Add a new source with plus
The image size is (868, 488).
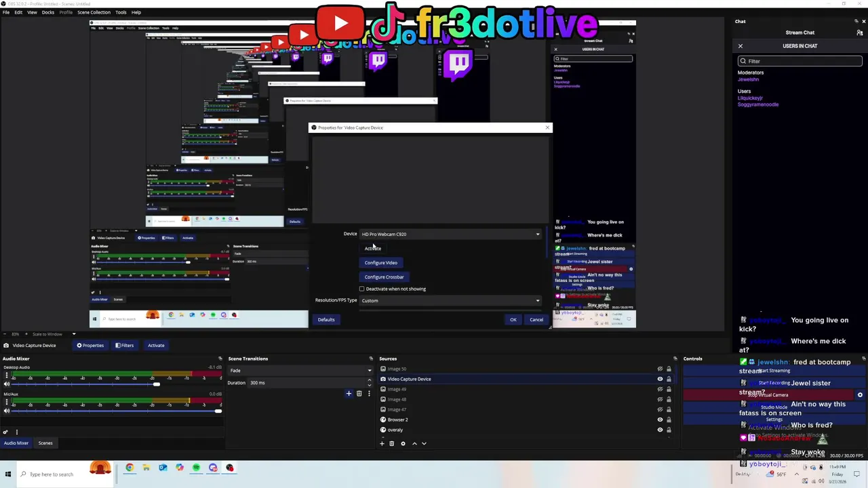[x=382, y=443]
